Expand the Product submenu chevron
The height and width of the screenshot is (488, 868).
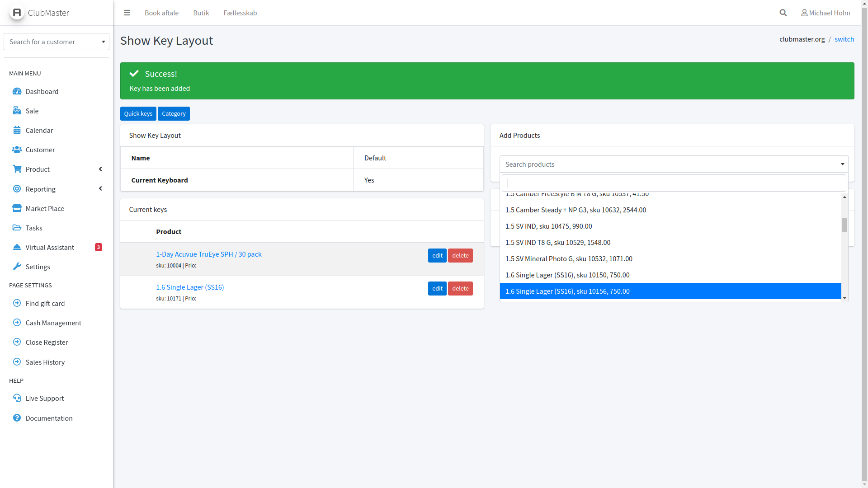(x=100, y=169)
